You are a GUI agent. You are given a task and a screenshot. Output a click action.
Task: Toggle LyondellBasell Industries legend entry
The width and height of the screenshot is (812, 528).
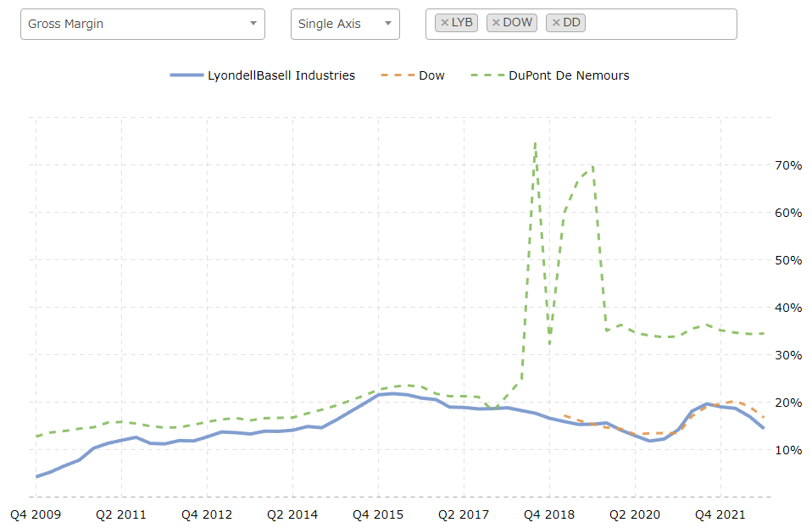pyautogui.click(x=263, y=75)
